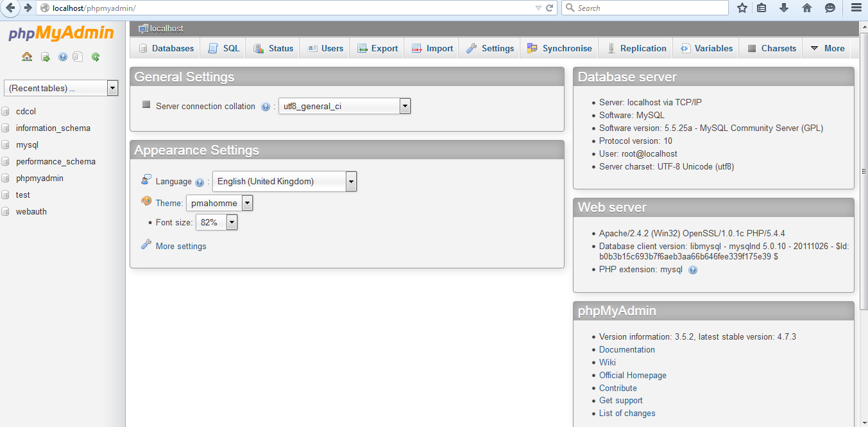Screen dimensions: 868x427
Task: Click the Language person icon
Action: pos(146,180)
